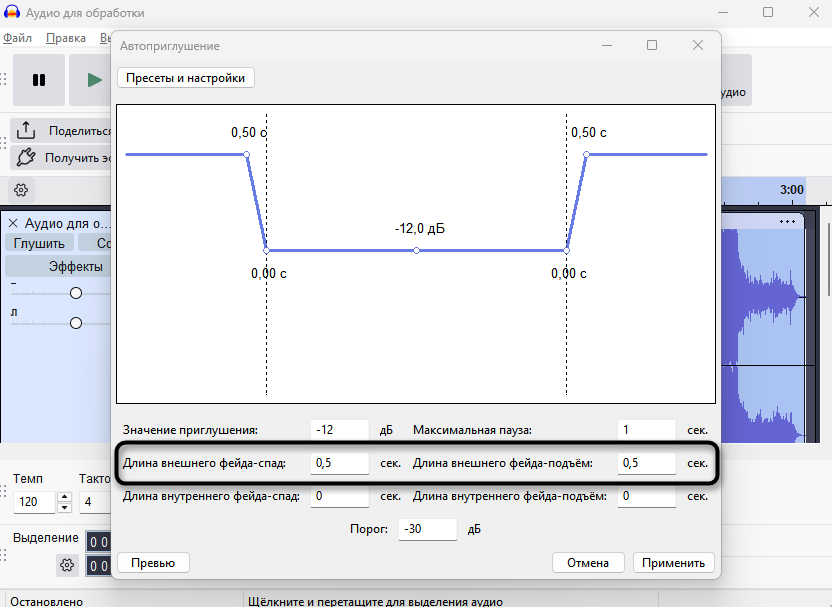Click the Audacity headphone logo icon
Viewport: 832px width, 607px height.
[12, 12]
